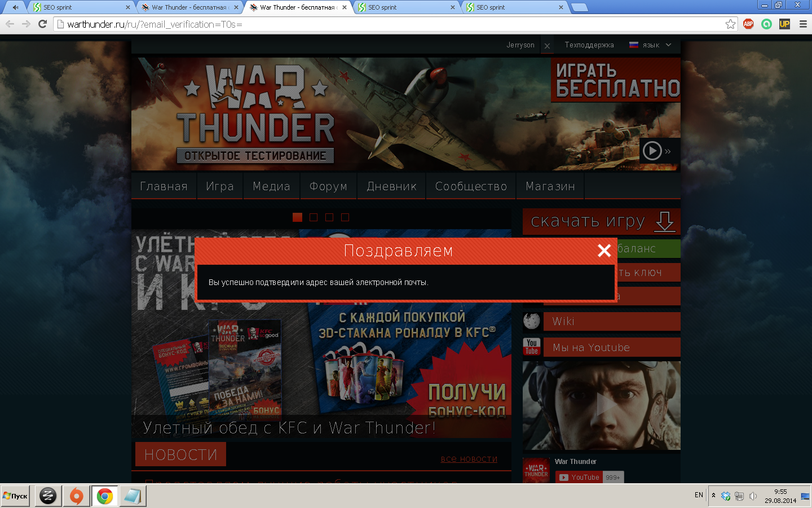Reload the page with the refresh icon
The height and width of the screenshot is (508, 812).
[x=42, y=24]
